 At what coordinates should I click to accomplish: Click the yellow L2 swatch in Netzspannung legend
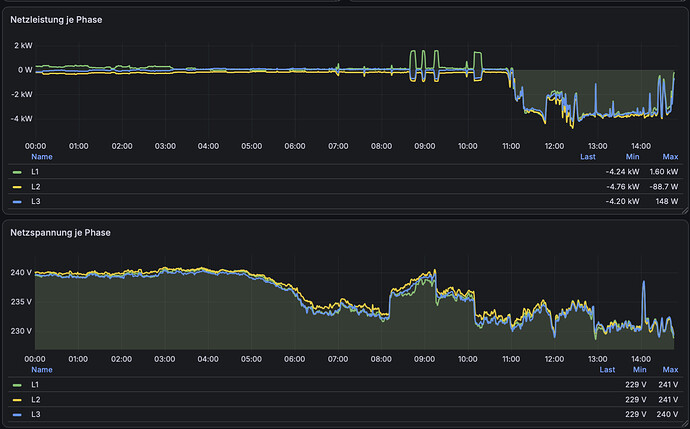click(x=17, y=400)
